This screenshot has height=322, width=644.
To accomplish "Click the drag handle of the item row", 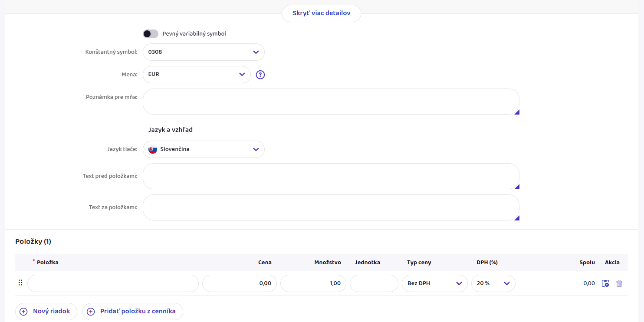I will (20, 283).
